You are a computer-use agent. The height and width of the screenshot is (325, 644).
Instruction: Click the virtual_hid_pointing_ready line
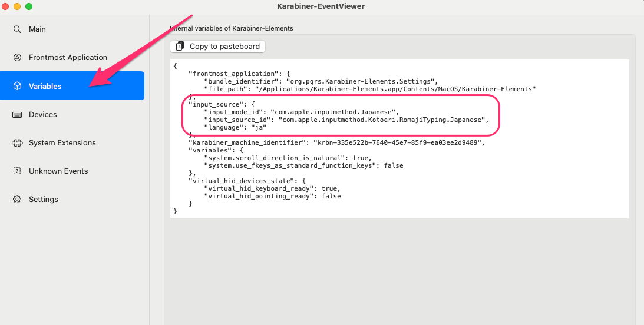pos(272,197)
